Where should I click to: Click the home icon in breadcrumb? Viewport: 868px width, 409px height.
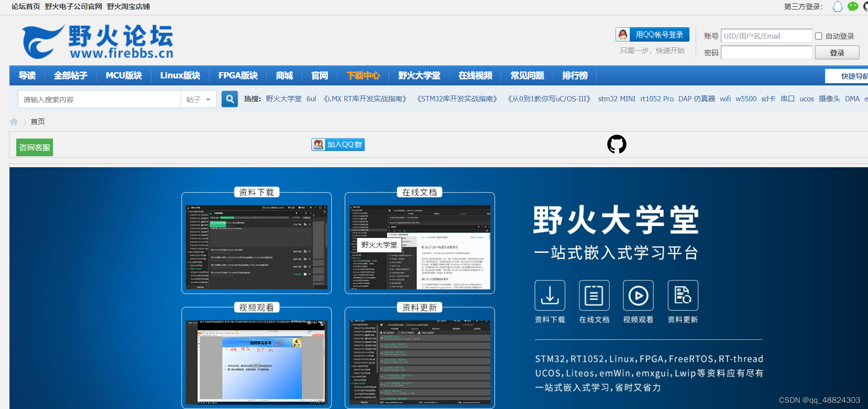click(x=14, y=122)
